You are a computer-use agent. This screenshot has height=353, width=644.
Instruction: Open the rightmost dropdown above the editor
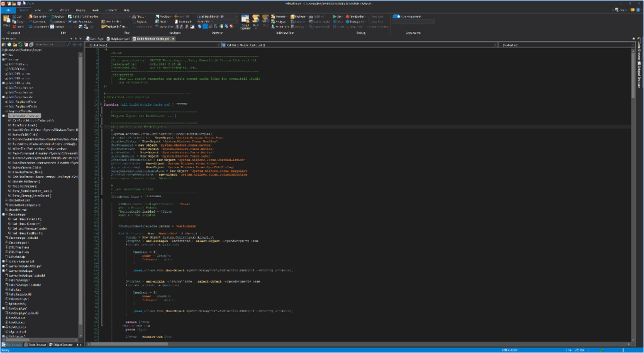point(567,45)
